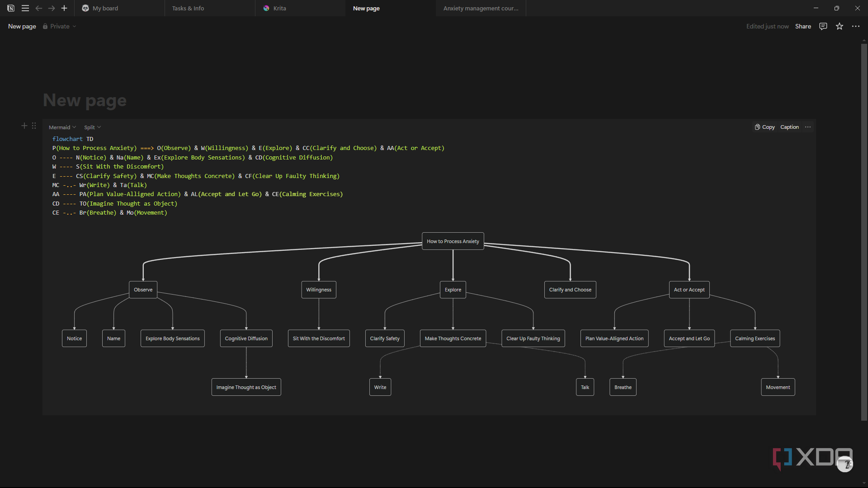
Task: Open the help button at bottom right
Action: [844, 464]
